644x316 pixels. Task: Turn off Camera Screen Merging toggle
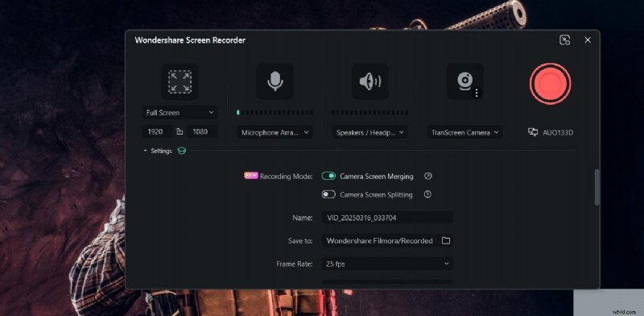[328, 176]
